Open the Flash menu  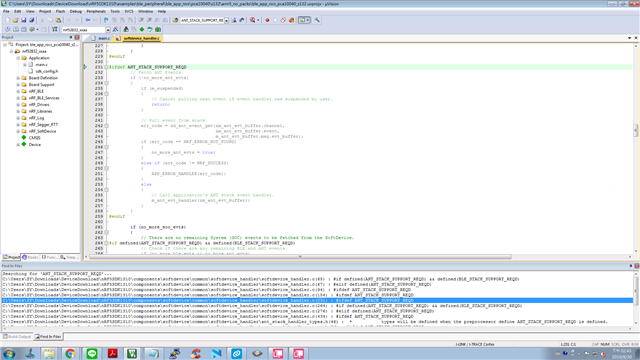click(60, 11)
